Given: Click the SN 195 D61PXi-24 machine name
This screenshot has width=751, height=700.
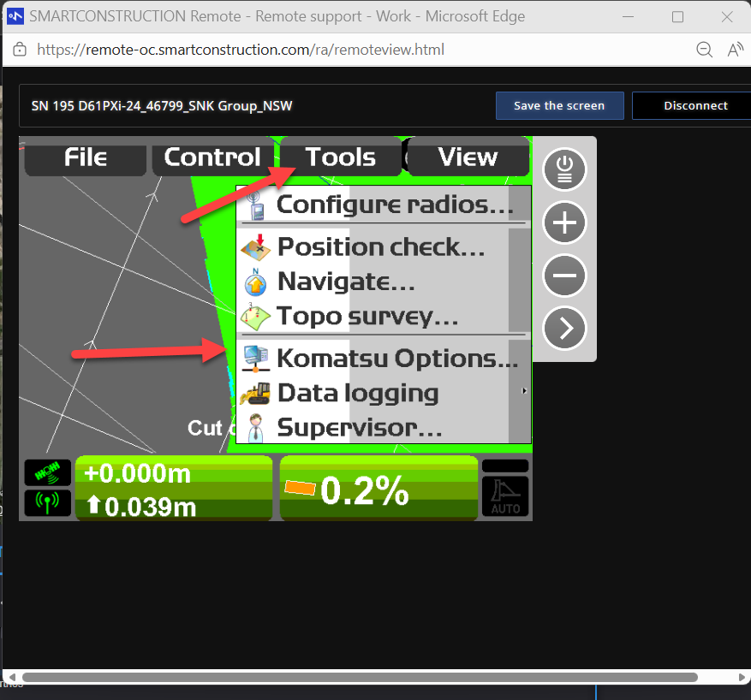Looking at the screenshot, I should point(161,106).
